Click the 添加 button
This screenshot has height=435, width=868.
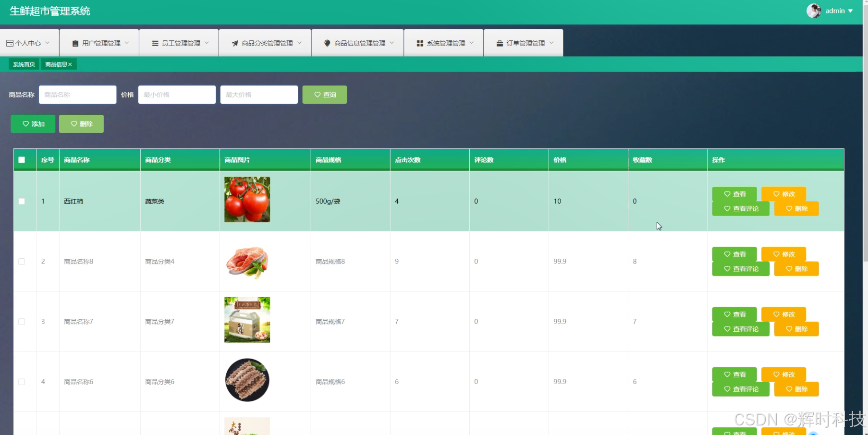[33, 124]
